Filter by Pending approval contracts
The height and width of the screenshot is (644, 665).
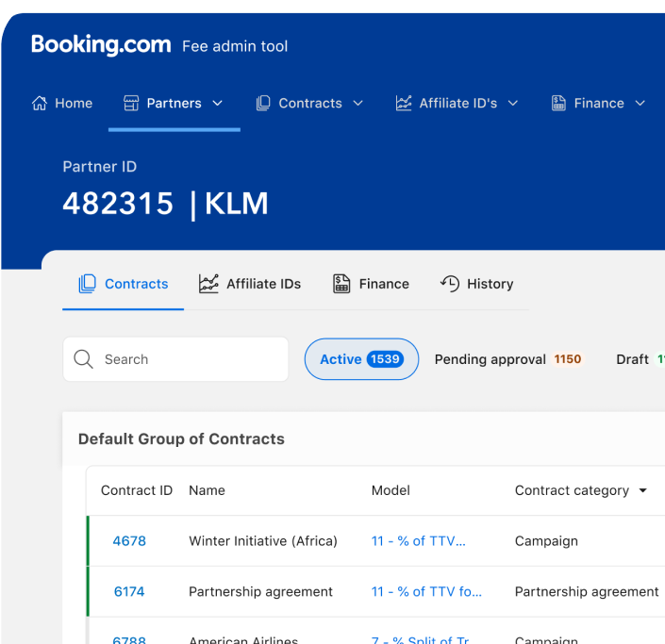point(507,359)
